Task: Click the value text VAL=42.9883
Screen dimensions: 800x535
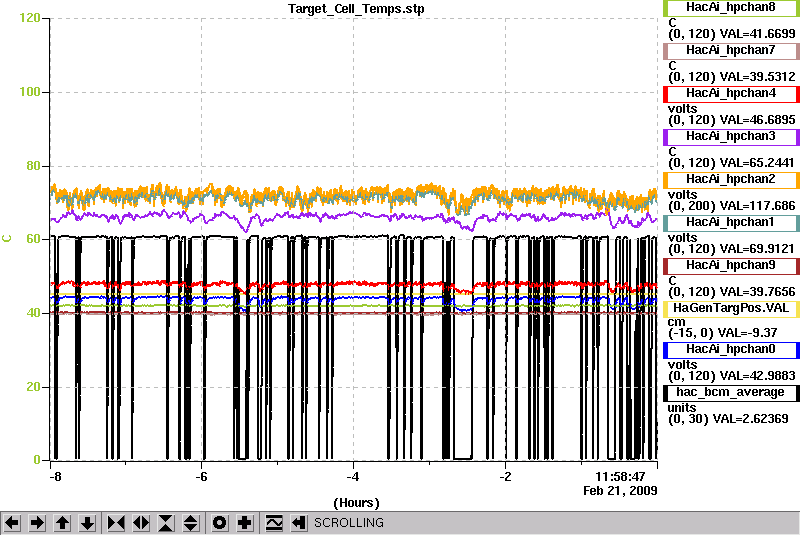Action: click(x=757, y=376)
